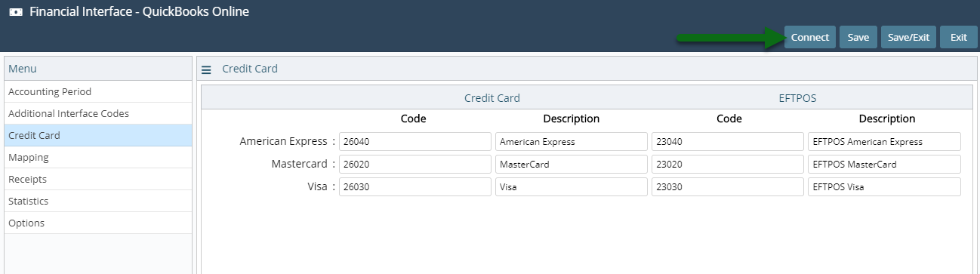Click American Express credit card code field 26040

pyautogui.click(x=415, y=141)
